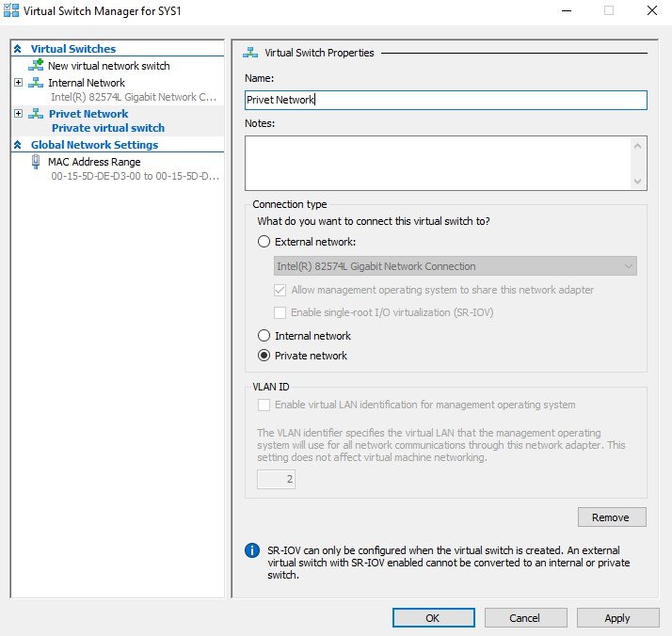Click the Notes scrollbar down arrow
The image size is (672, 636).
click(x=638, y=182)
